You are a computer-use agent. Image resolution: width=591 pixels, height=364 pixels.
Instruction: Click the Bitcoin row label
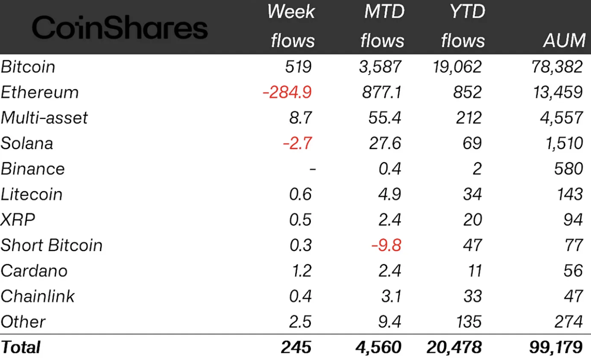point(28,67)
